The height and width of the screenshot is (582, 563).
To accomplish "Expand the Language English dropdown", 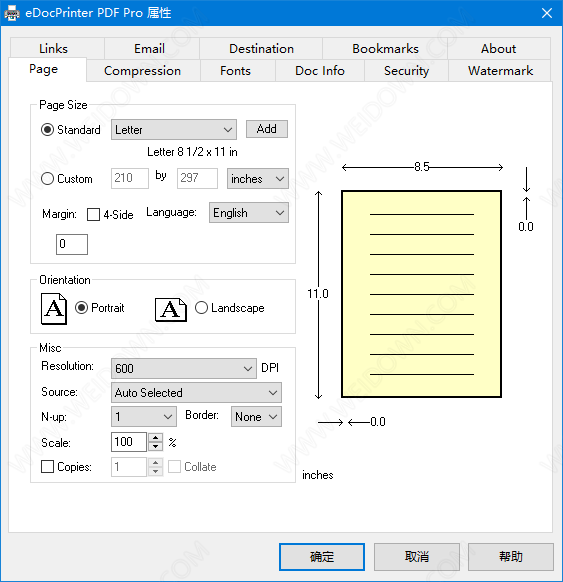I will tap(249, 213).
